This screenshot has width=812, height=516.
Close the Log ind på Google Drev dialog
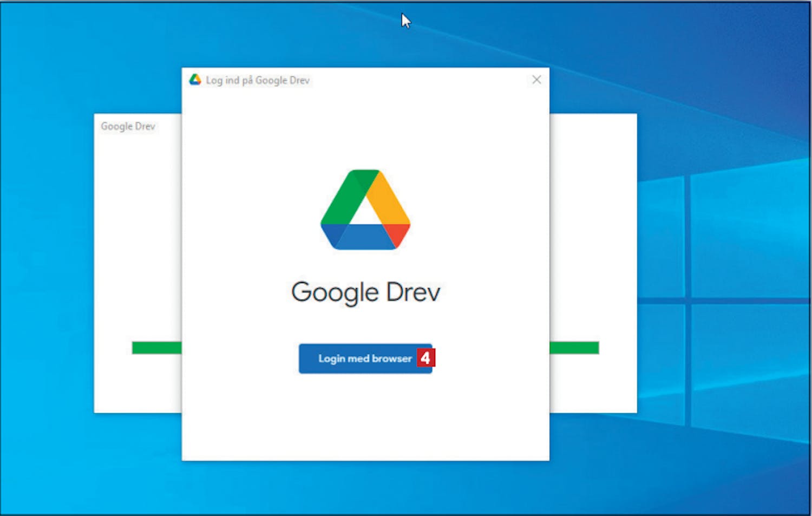[536, 80]
